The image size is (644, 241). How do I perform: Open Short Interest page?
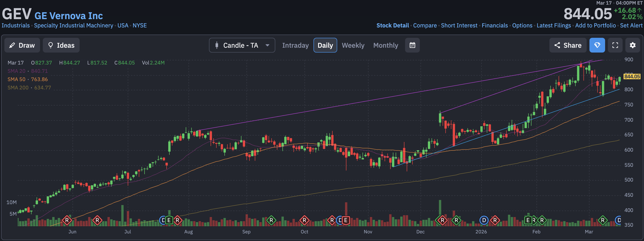click(x=459, y=26)
